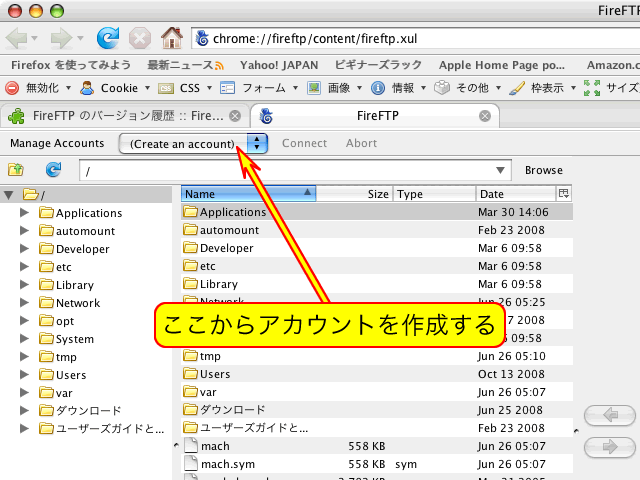The height and width of the screenshot is (480, 640).
Task: Open the 無効化 dropdown menu
Action: [69, 88]
